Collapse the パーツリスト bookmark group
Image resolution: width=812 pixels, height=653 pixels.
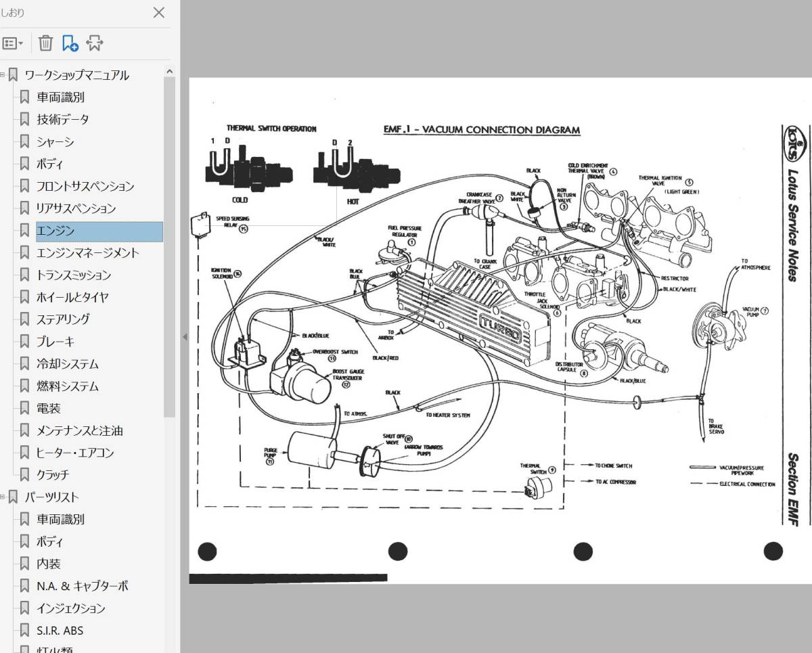pyautogui.click(x=3, y=497)
